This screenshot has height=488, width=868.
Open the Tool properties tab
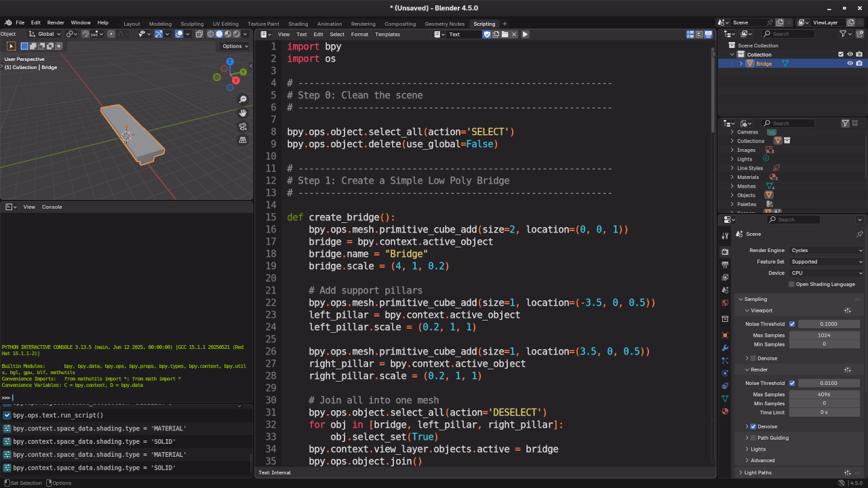tap(725, 235)
